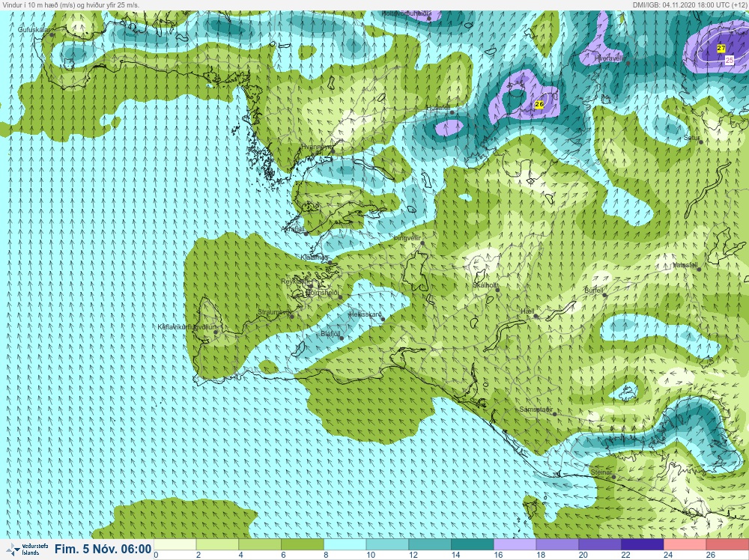Click the Kjalarnes station label
This screenshot has width=749, height=560.
pyautogui.click(x=315, y=258)
